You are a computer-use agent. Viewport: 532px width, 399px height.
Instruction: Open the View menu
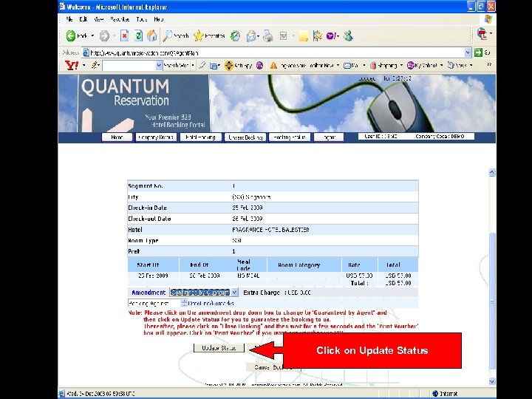98,19
